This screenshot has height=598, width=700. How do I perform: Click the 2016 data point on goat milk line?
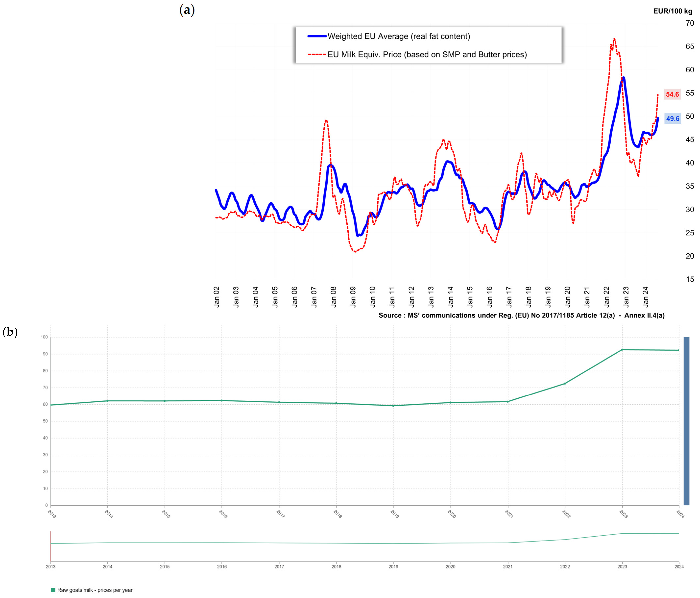tap(222, 401)
